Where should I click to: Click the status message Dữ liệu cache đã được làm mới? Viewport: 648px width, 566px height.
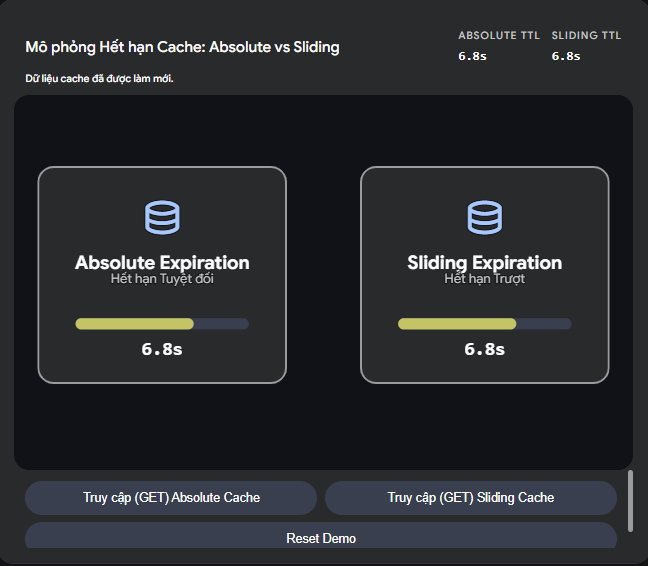coord(99,78)
